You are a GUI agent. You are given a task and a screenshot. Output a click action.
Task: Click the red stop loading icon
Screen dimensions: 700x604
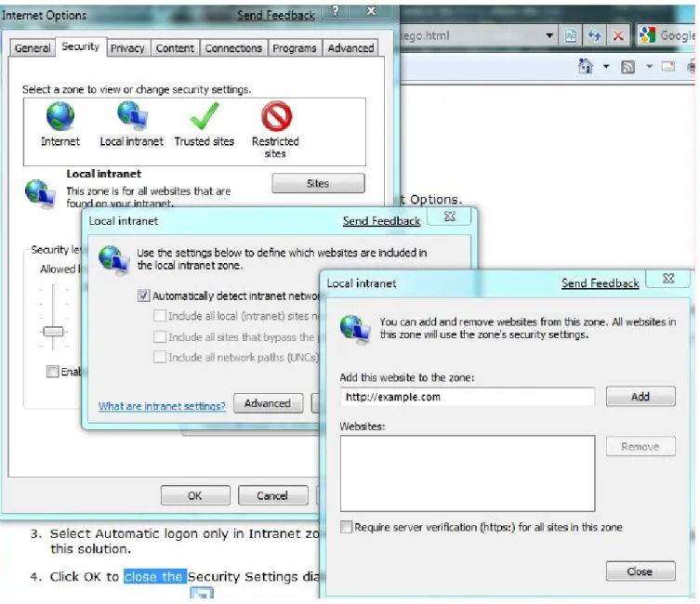[618, 35]
